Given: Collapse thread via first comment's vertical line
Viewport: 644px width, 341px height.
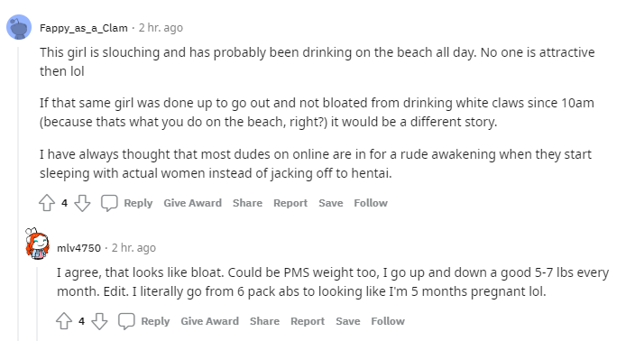Looking at the screenshot, I should coord(18,194).
